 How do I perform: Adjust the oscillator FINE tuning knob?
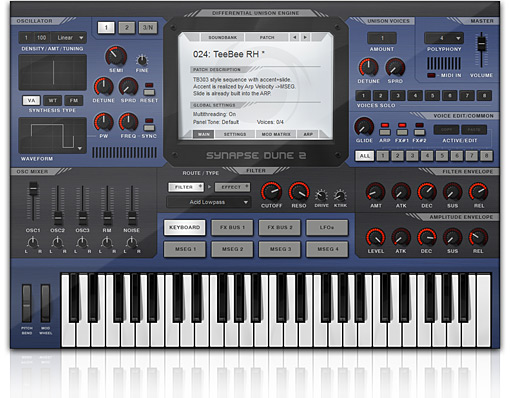click(142, 60)
